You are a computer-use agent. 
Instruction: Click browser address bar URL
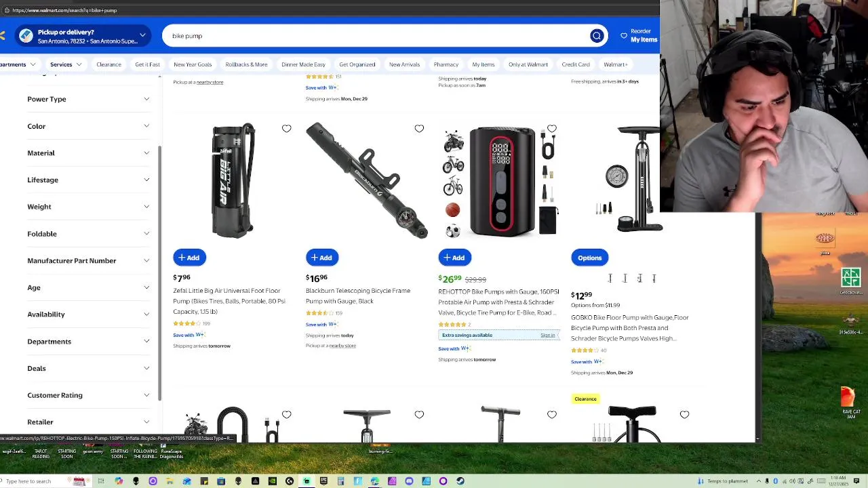point(64,10)
